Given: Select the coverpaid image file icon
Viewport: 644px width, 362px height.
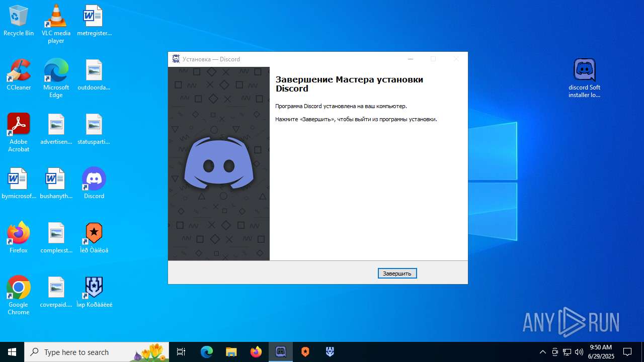Looking at the screenshot, I should pos(56,292).
